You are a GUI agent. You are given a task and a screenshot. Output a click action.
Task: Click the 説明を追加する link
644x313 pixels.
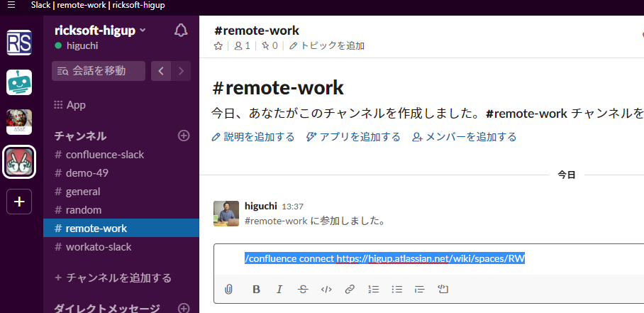point(253,137)
